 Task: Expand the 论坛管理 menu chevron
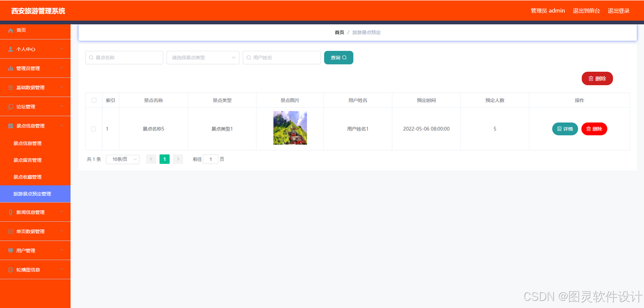[62, 107]
